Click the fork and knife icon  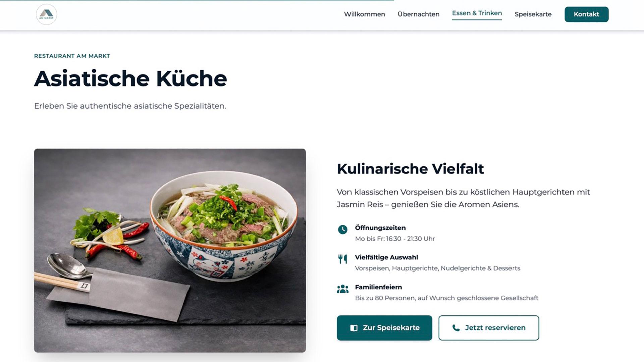coord(342,259)
